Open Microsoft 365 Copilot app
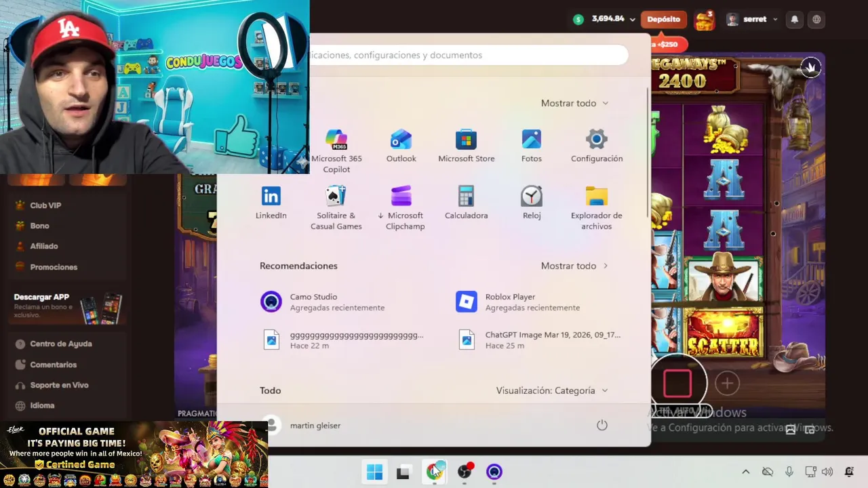Viewport: 868px width, 488px height. coord(336,150)
